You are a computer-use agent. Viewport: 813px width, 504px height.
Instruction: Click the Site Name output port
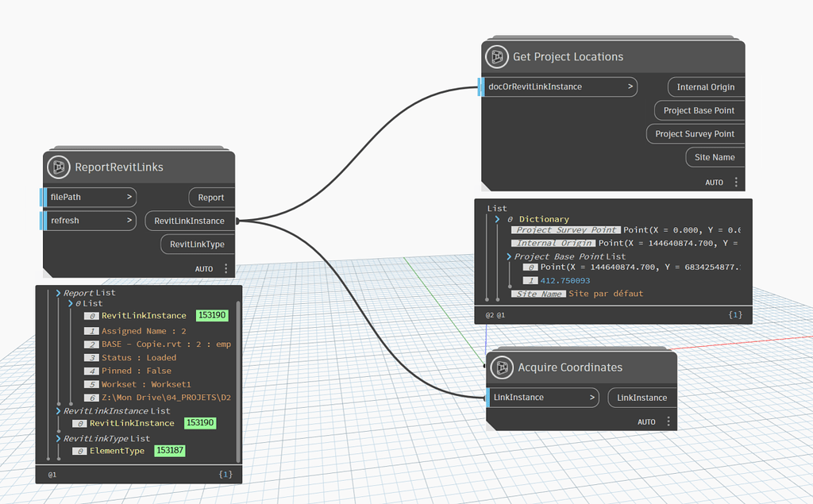coord(714,156)
